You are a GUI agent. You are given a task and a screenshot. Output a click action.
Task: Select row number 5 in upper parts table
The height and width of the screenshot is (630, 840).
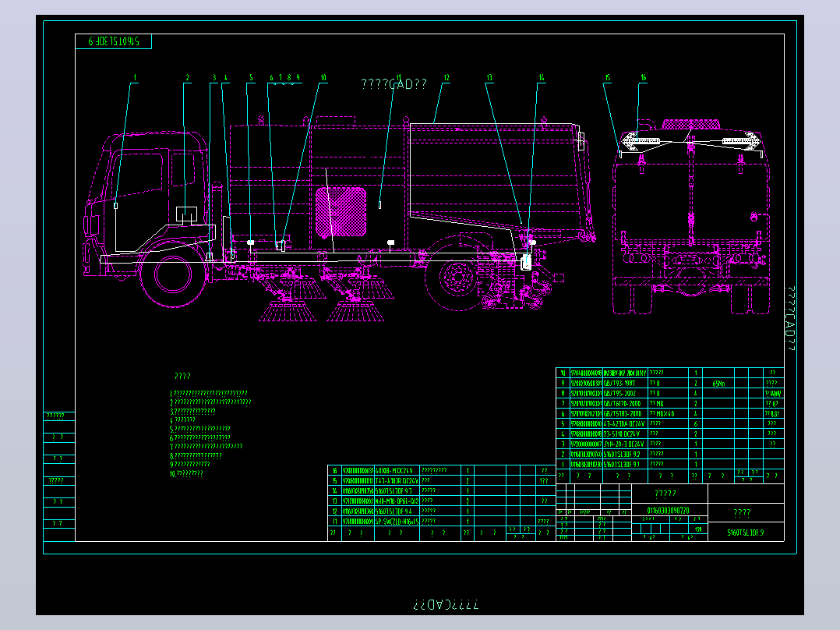(x=563, y=423)
